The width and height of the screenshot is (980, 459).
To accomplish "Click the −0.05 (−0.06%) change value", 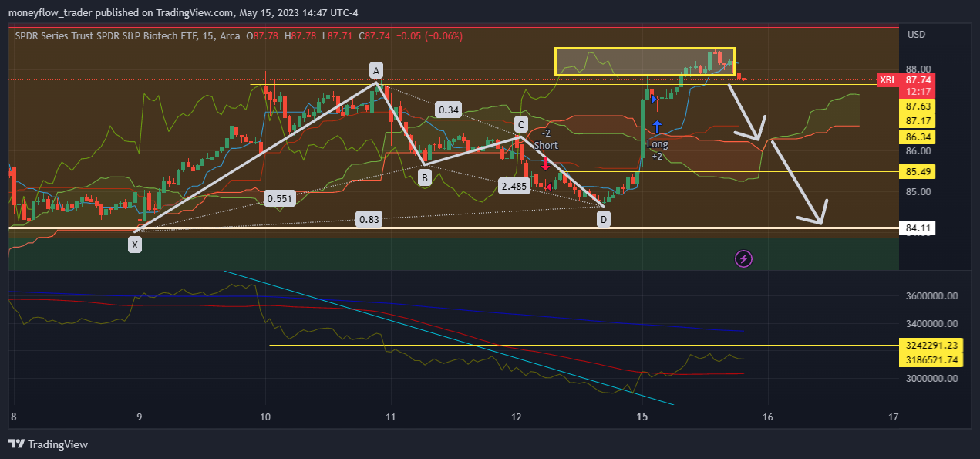I will coord(429,35).
